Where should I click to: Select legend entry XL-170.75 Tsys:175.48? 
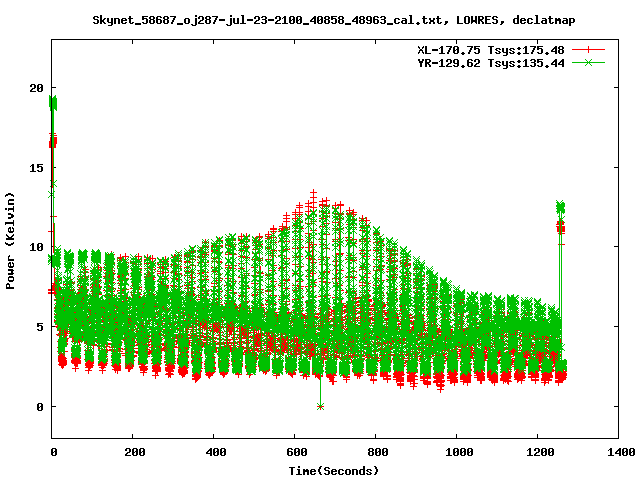[x=491, y=50]
